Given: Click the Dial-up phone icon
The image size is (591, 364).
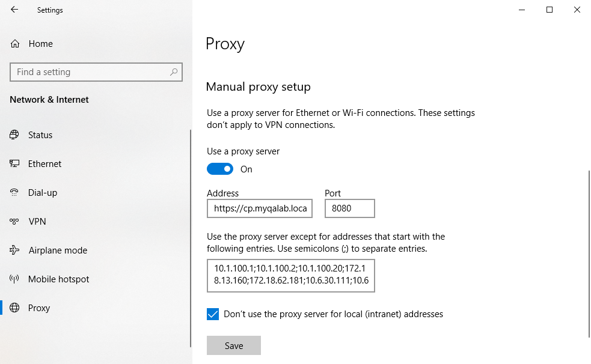Looking at the screenshot, I should [x=14, y=192].
